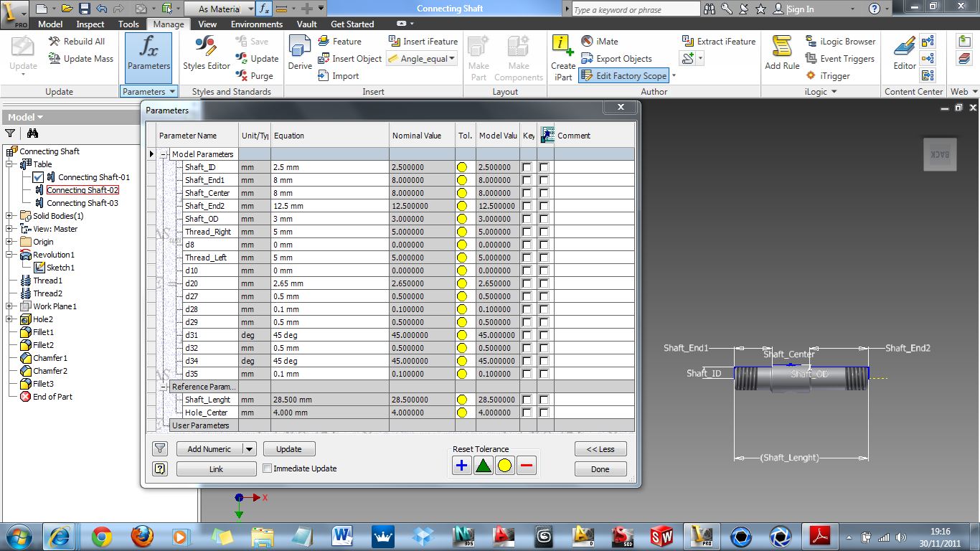Click the search keyword input field
This screenshot has height=551, width=980.
click(636, 9)
